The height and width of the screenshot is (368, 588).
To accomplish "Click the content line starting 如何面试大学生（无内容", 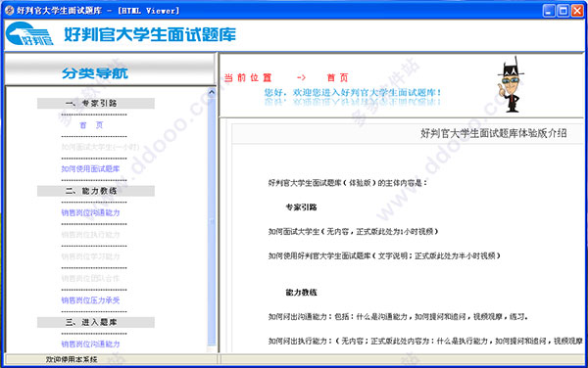I will pos(353,232).
